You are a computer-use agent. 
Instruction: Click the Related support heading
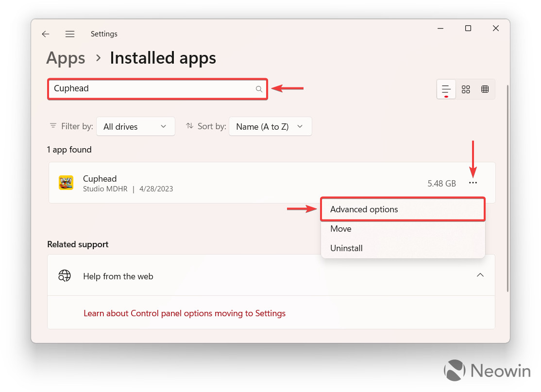(78, 244)
